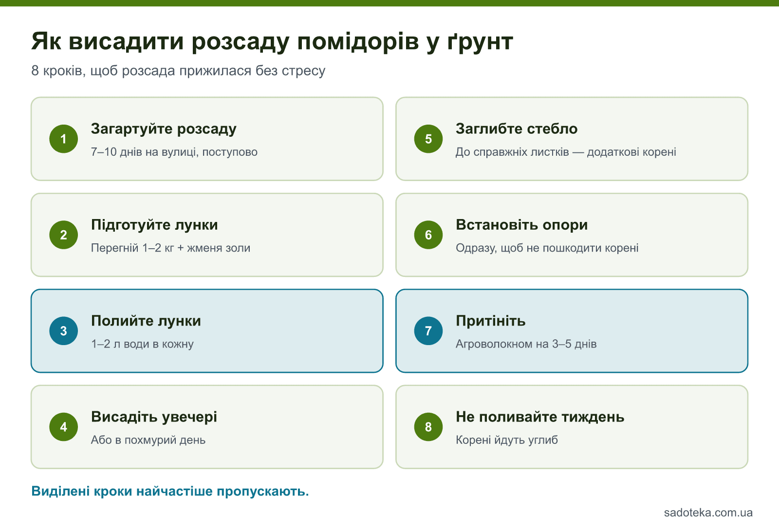Select the heading 'Загартуйте розсаду'
This screenshot has height=532, width=779.
(x=164, y=129)
